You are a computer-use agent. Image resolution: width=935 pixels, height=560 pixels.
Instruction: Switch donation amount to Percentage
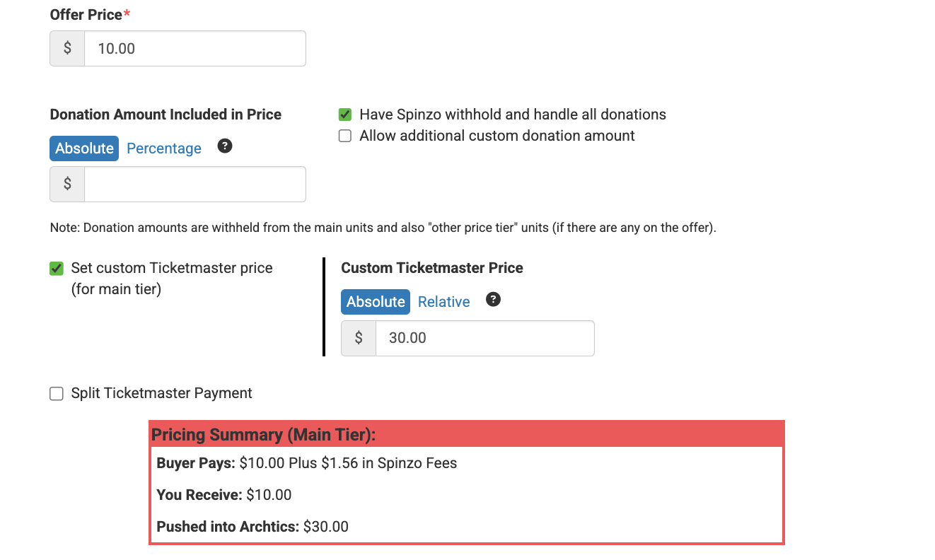[x=164, y=148]
